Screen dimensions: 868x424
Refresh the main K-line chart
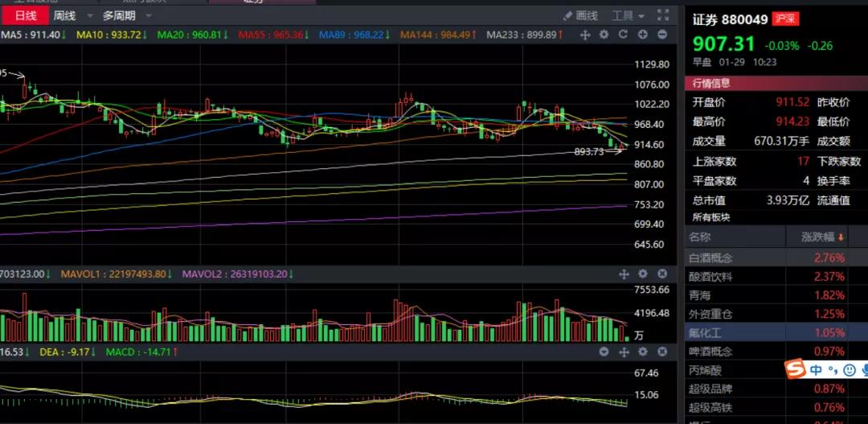pos(623,35)
